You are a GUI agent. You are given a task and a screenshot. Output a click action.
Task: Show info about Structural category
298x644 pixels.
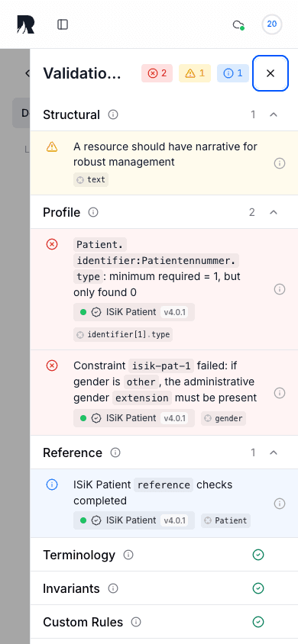coord(113,114)
